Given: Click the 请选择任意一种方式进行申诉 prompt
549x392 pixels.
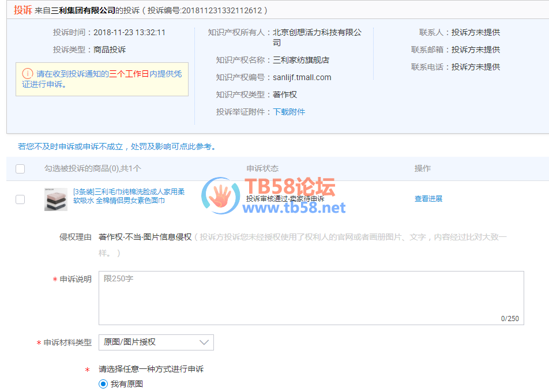Looking at the screenshot, I should [151, 370].
